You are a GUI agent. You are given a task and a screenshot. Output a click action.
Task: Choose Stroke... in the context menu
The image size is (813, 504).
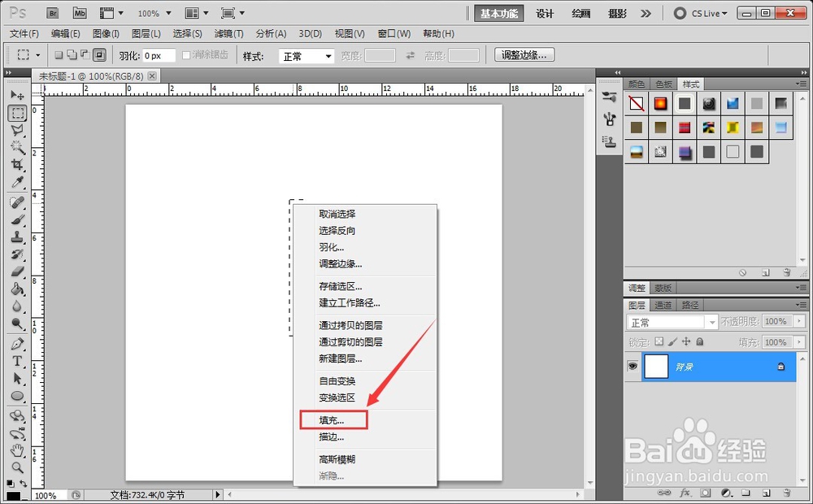(332, 437)
